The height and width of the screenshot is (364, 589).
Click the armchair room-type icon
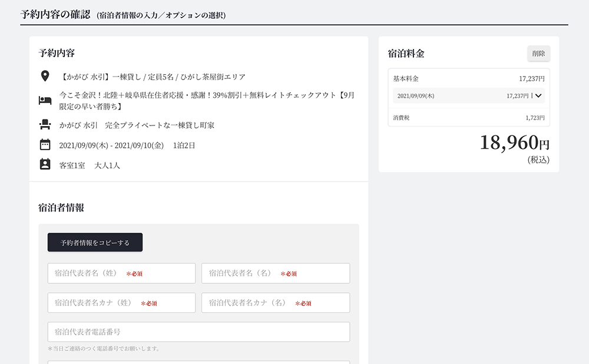[x=45, y=124]
